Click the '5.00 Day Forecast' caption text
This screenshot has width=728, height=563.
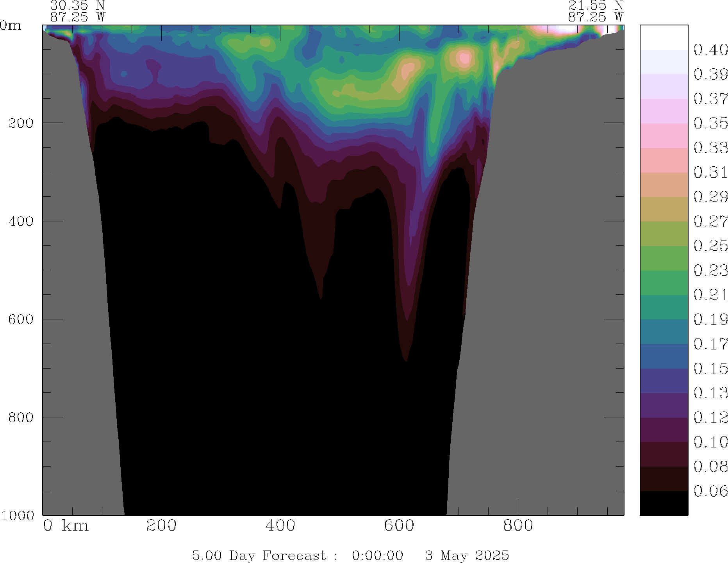tap(259, 555)
